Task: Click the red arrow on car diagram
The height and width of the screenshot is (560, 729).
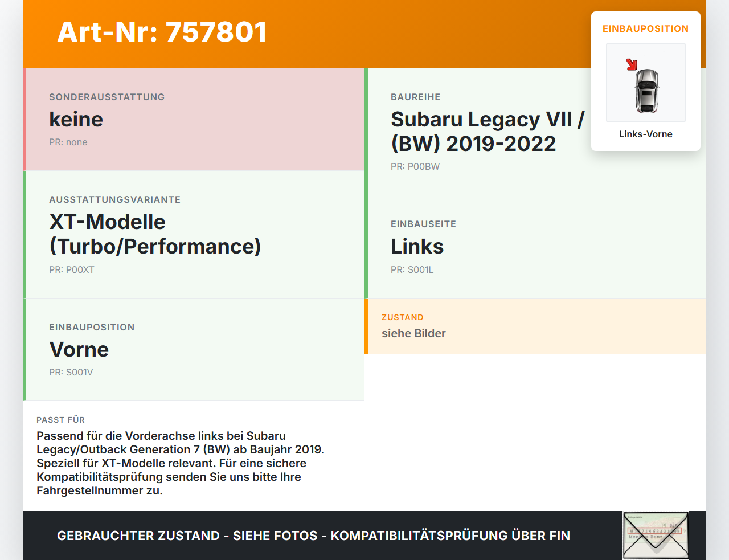Action: pyautogui.click(x=632, y=64)
